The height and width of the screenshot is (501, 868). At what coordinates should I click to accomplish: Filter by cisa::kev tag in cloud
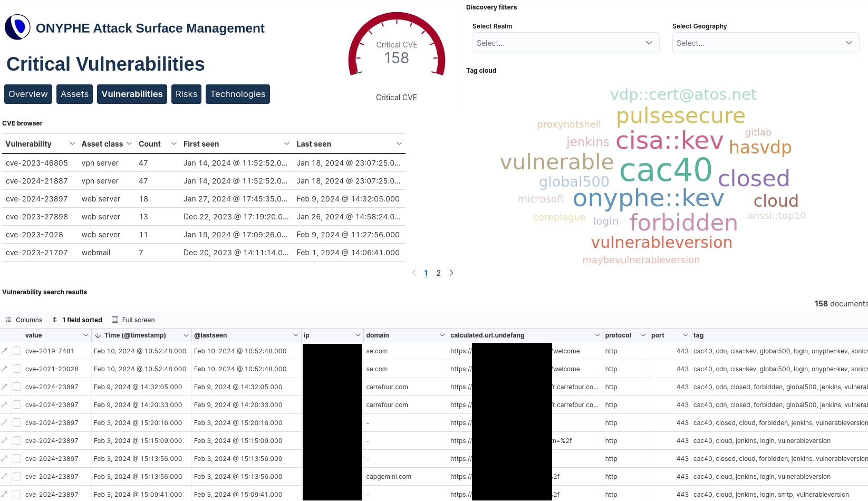click(x=670, y=140)
